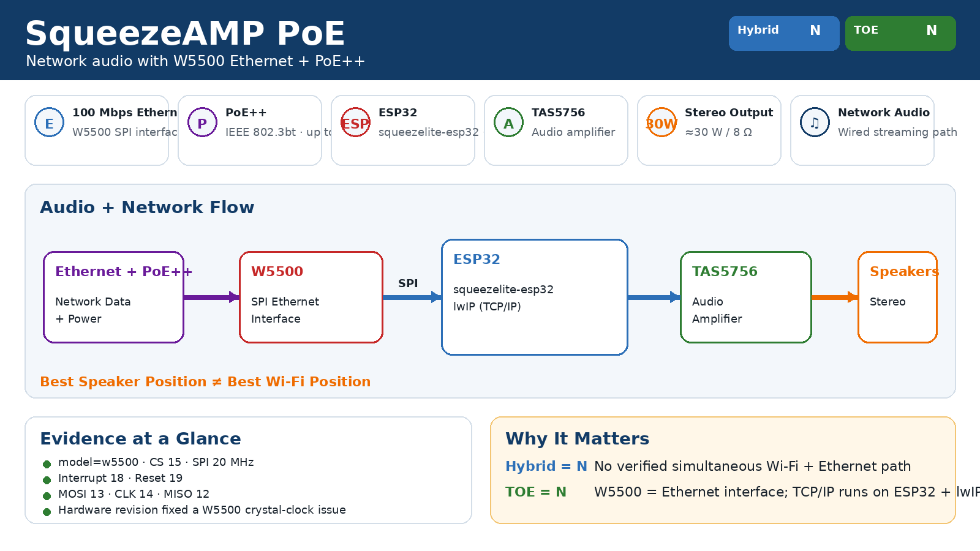Click 'MOSI 13 · CLK 14 · MISO 12' line
980x551 pixels.
click(134, 494)
